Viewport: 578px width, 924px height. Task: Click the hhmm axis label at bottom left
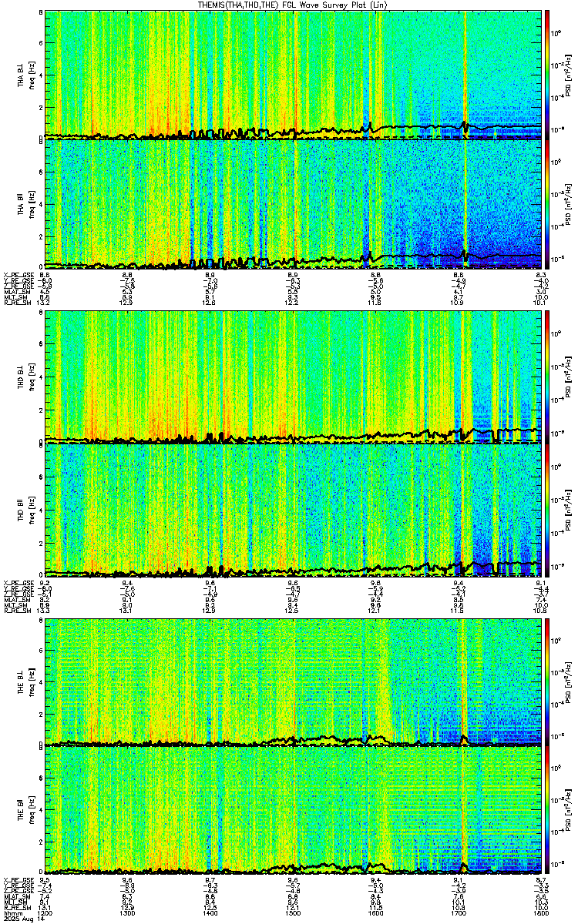point(11,913)
